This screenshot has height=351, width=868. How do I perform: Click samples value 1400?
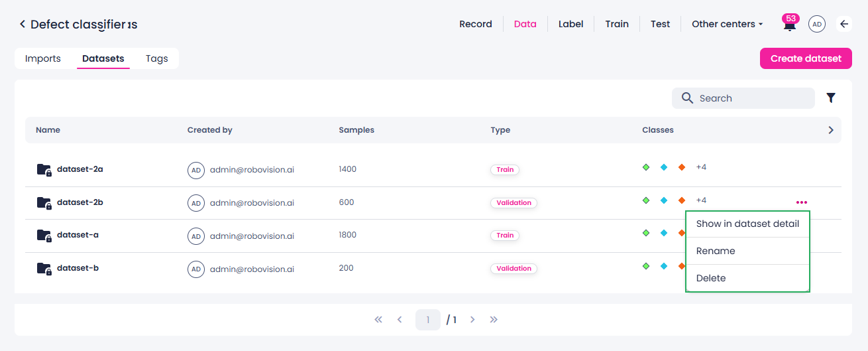tap(347, 169)
